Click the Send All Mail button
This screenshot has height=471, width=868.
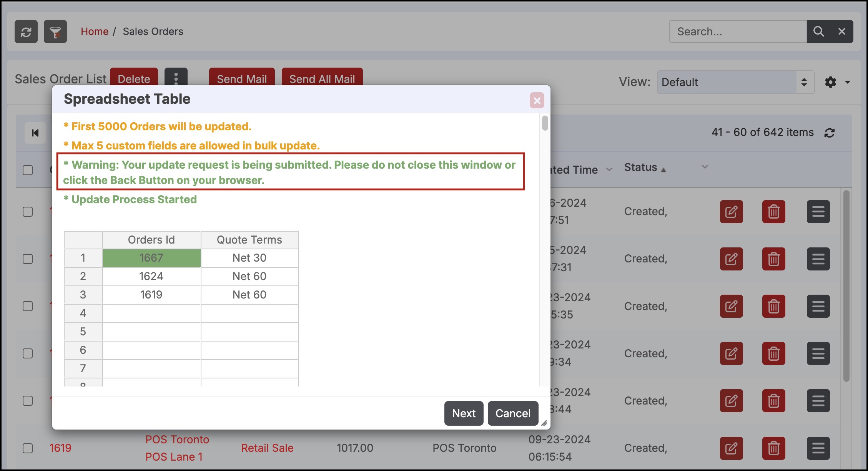point(322,78)
